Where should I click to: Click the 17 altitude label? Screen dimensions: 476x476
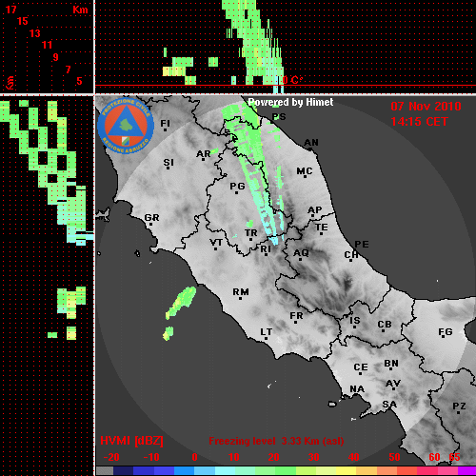(x=11, y=10)
